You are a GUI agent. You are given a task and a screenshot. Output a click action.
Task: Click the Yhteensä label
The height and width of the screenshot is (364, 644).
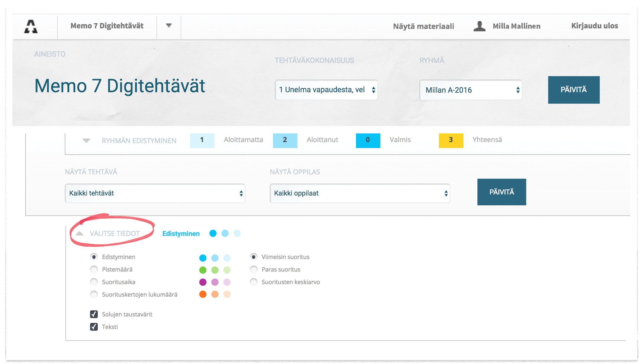[x=487, y=140]
